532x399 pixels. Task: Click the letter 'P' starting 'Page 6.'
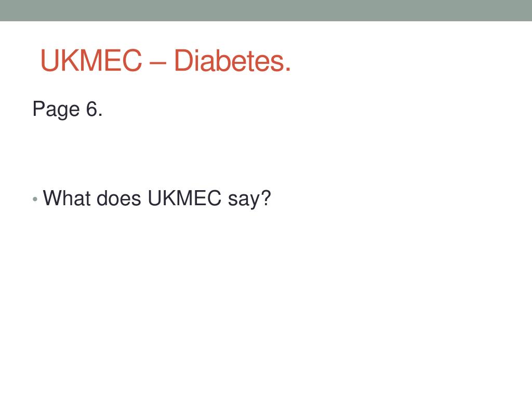[x=38, y=109]
